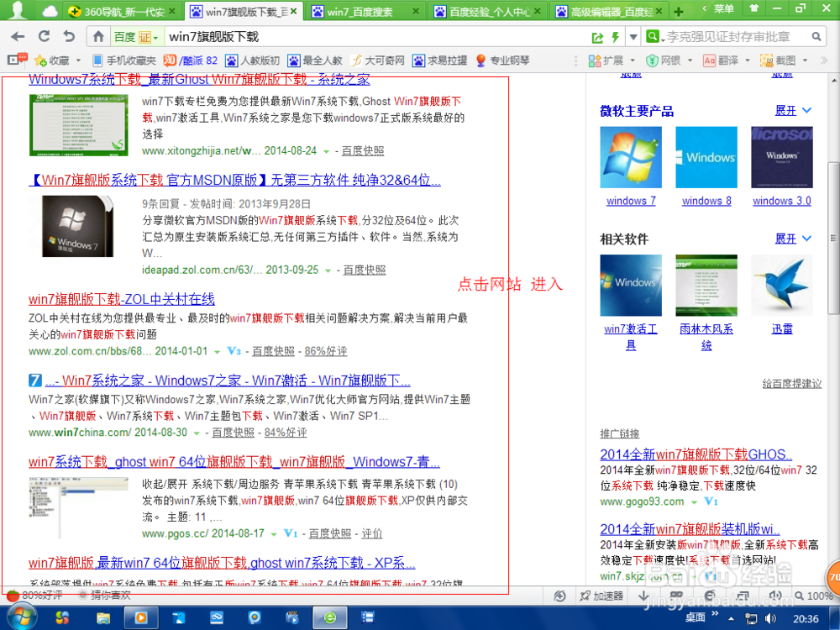Image resolution: width=840 pixels, height=630 pixels.
Task: Open the Windows Start button
Action: 20,617
